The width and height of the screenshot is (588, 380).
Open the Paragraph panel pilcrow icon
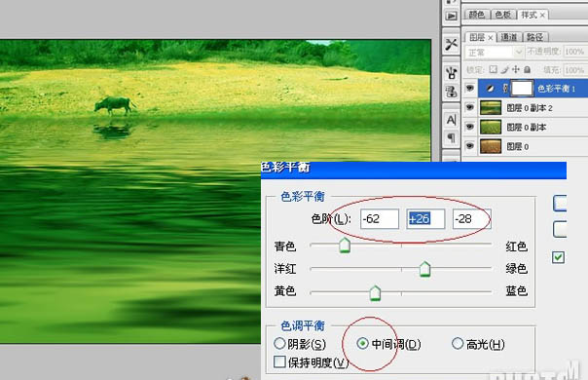click(x=451, y=137)
